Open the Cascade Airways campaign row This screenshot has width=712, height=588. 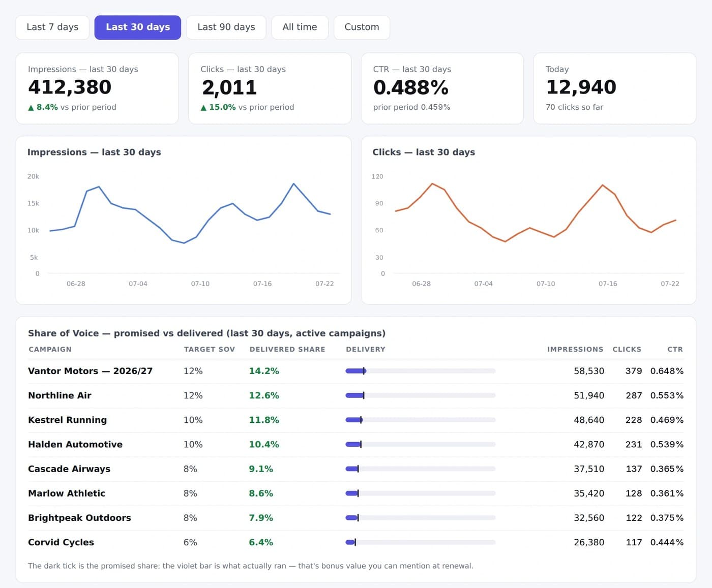[355, 469]
